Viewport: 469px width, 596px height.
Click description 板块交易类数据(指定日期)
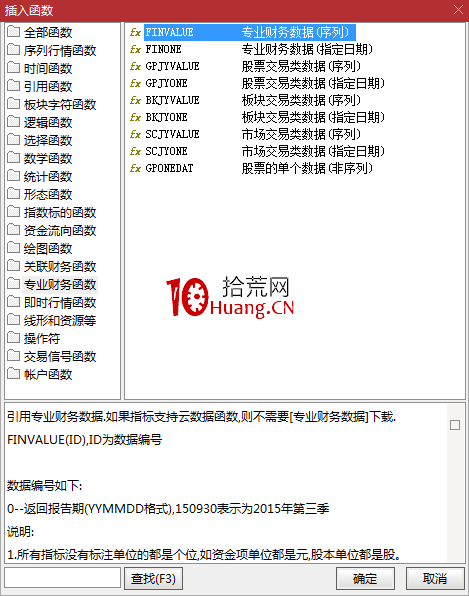point(313,117)
